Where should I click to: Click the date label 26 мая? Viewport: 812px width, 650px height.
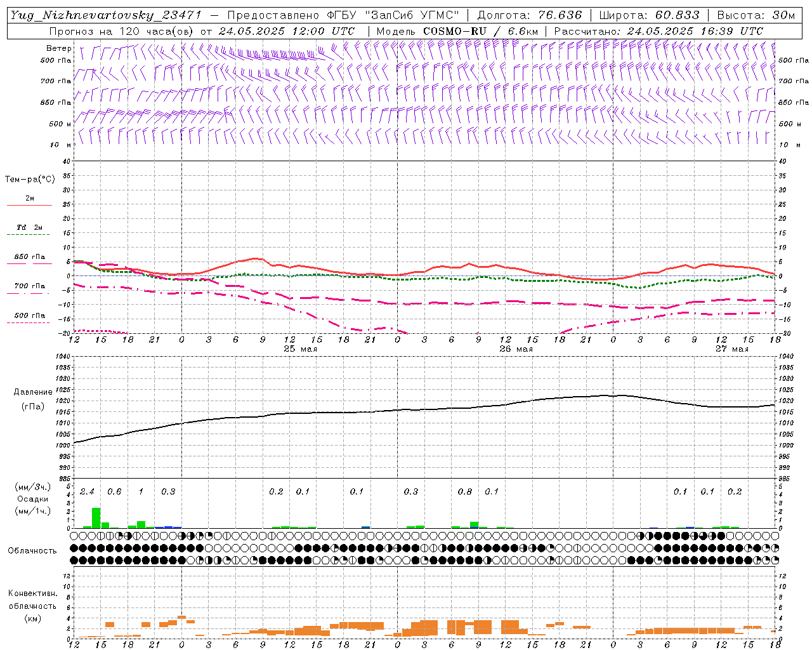[x=516, y=349]
